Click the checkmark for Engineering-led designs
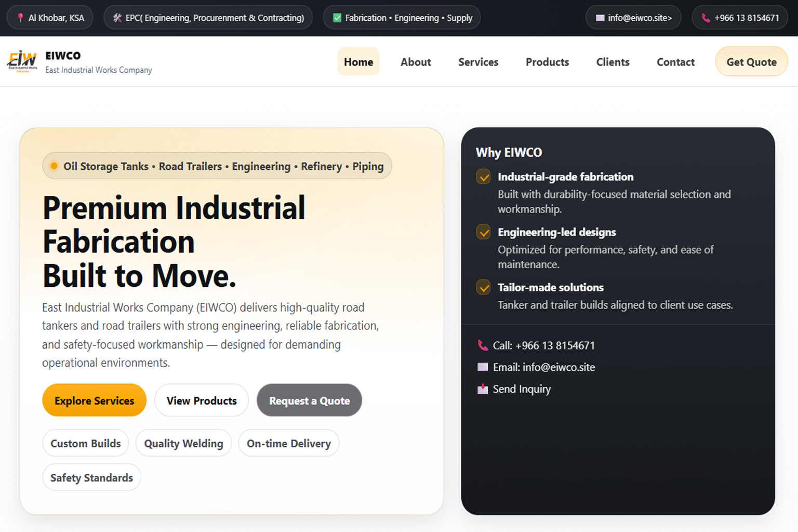The image size is (798, 532). point(484,232)
